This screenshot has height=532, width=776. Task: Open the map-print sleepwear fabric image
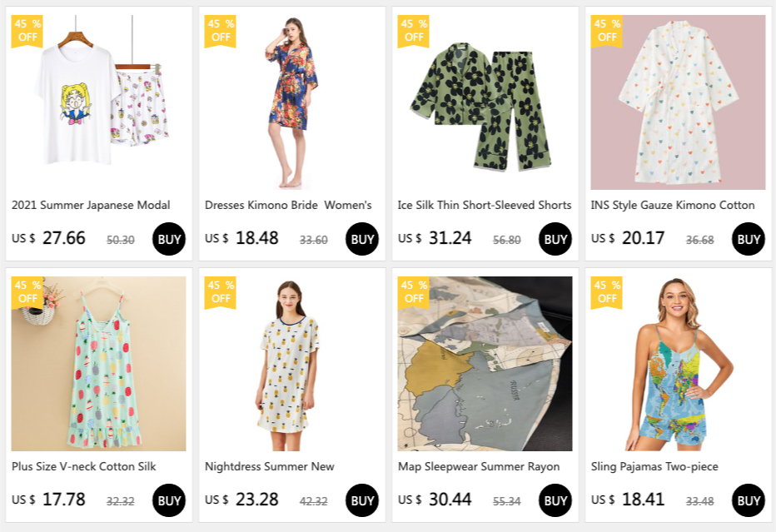pyautogui.click(x=485, y=364)
